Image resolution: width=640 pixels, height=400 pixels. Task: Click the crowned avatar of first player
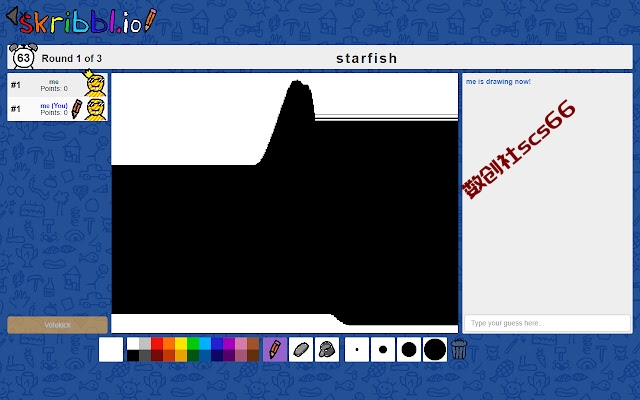pyautogui.click(x=95, y=83)
